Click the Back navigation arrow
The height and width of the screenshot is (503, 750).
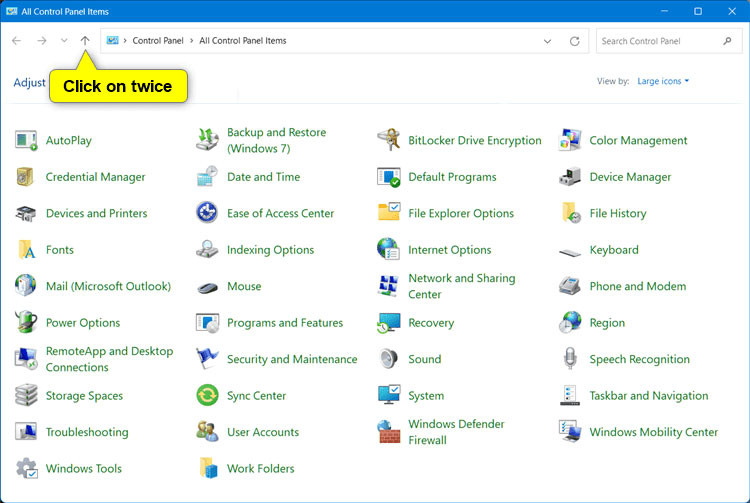[16, 41]
